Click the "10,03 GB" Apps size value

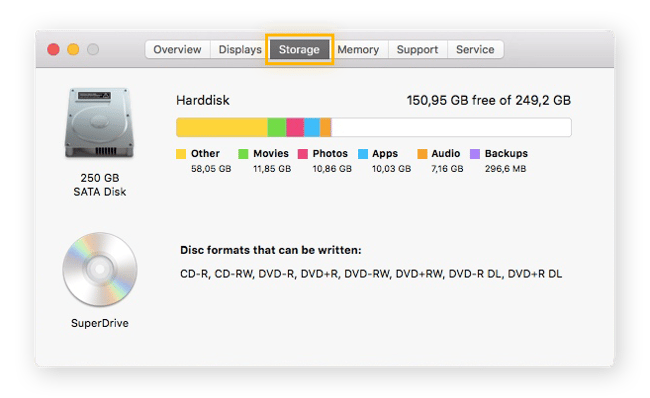(x=391, y=169)
